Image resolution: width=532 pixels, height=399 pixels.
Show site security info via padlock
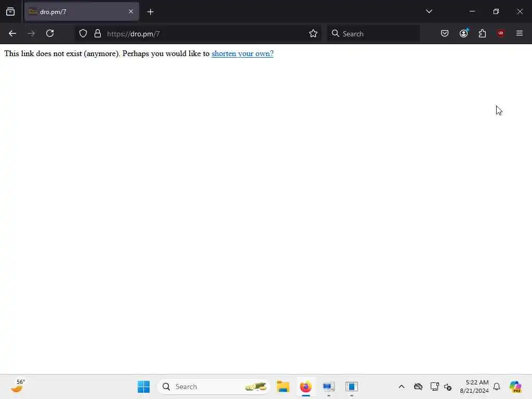coord(98,34)
